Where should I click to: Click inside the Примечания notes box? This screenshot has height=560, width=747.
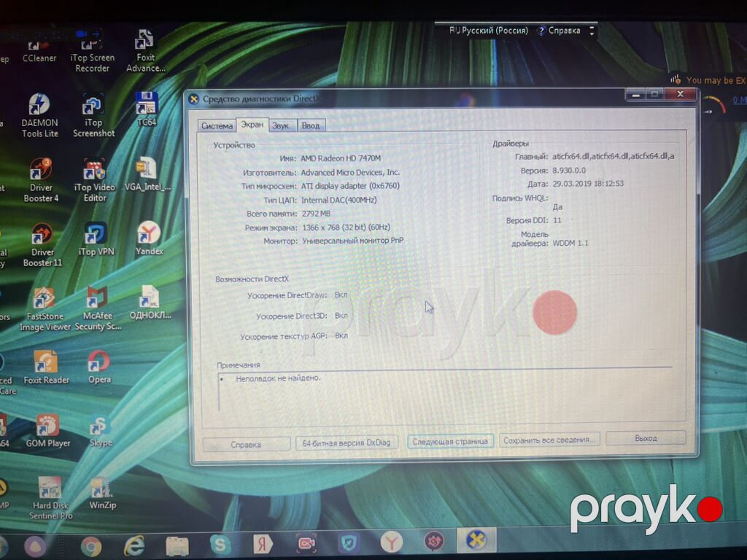coord(446,392)
